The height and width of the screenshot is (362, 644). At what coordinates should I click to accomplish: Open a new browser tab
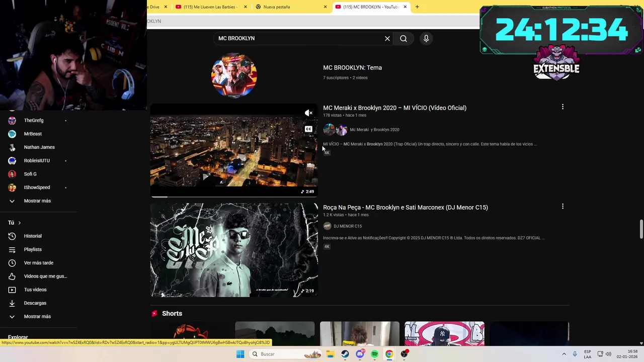point(417,7)
